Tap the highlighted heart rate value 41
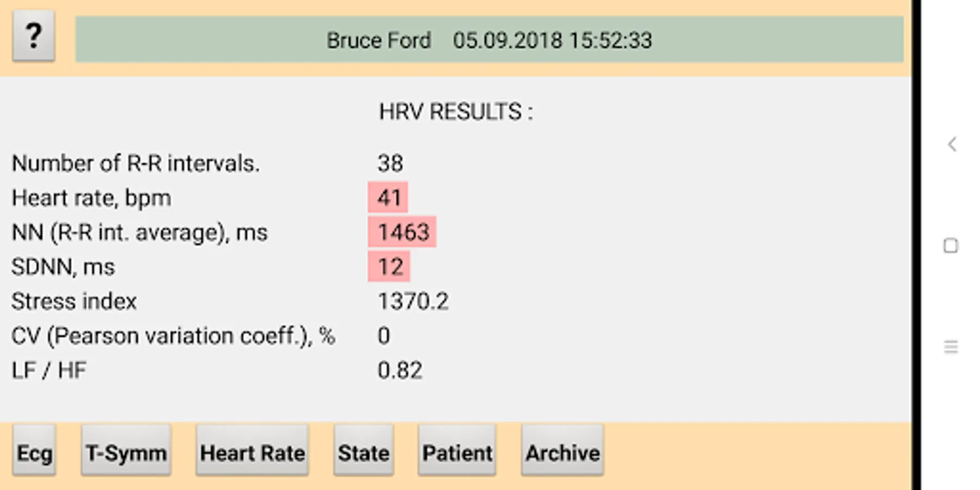Screen dimensions: 980x490 tap(388, 198)
